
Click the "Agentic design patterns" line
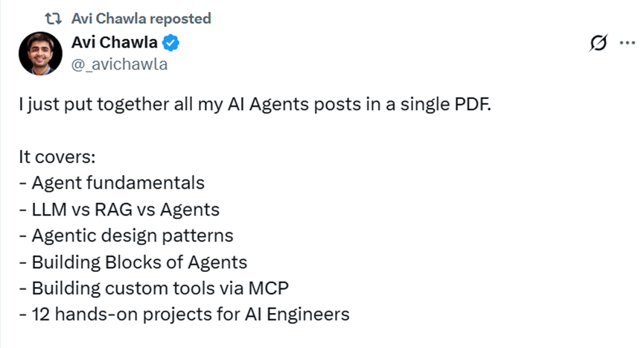pyautogui.click(x=126, y=235)
